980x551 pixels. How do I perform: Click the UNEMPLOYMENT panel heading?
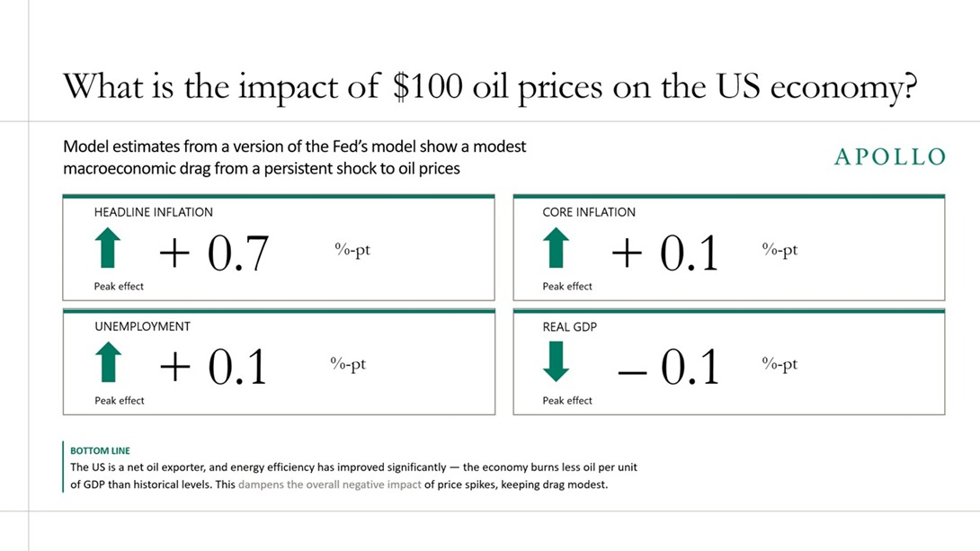pos(142,326)
